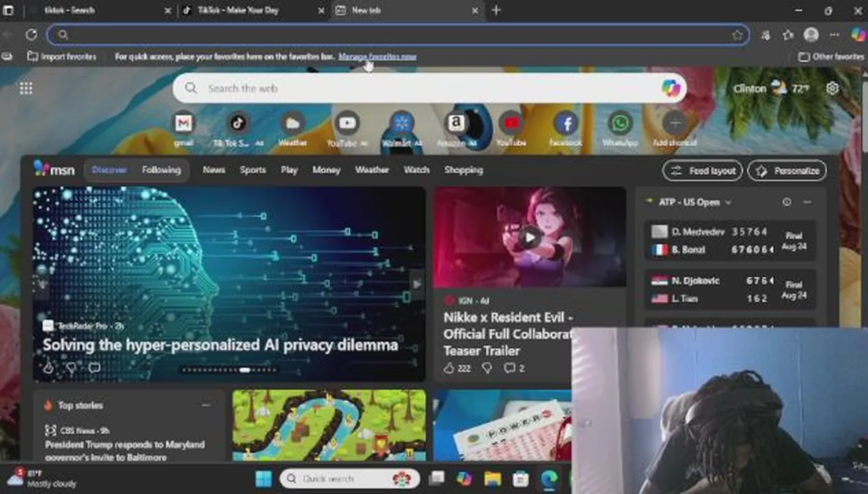
Task: Open a new tab with plus button
Action: (496, 10)
